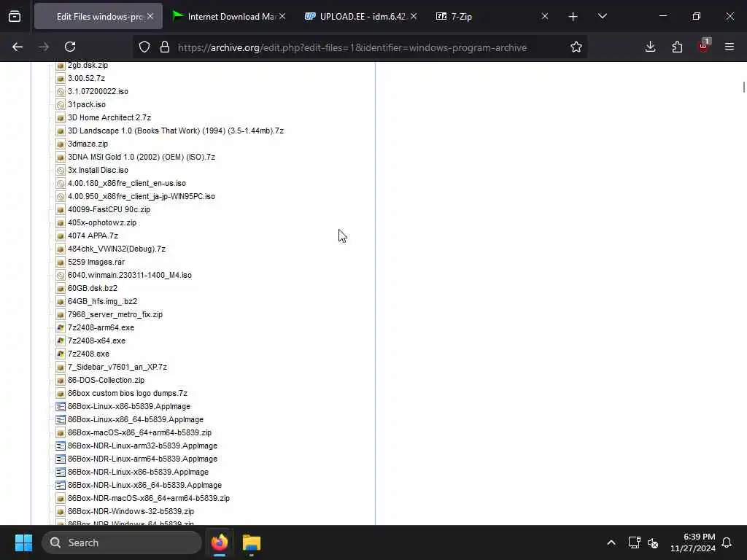Open the Firefox hamburger menu
747x560 pixels.
(729, 47)
